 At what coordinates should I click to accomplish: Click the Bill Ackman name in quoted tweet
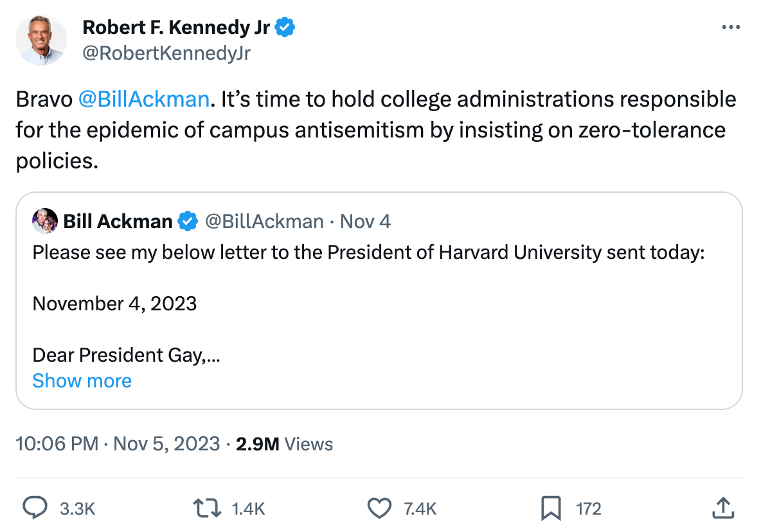tap(118, 222)
